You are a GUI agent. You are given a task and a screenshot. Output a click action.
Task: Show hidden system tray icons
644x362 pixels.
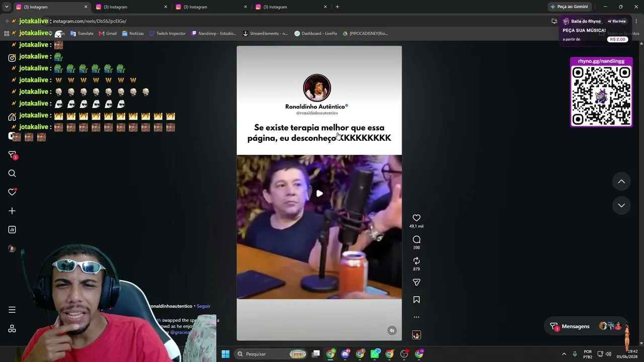click(564, 354)
